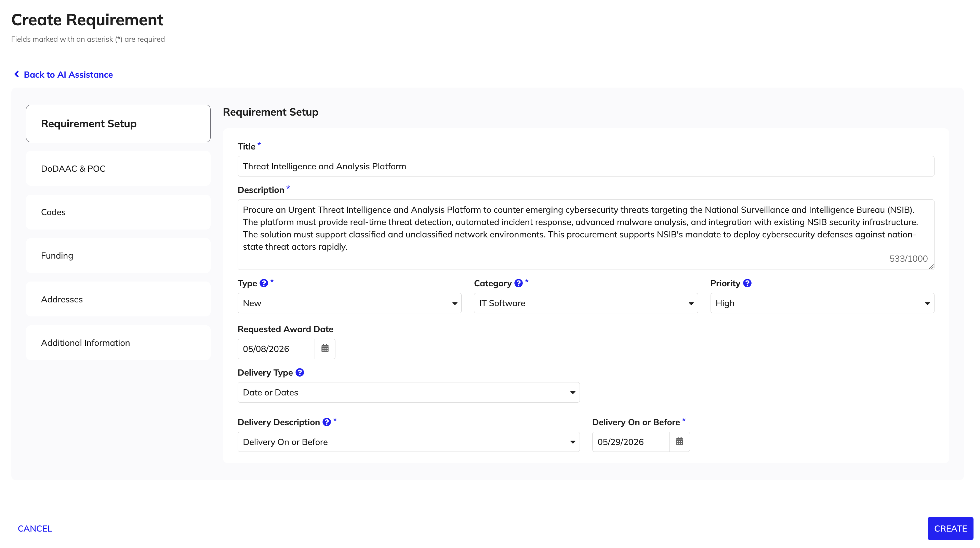Grab the Description textarea resize handle
Image resolution: width=980 pixels, height=548 pixels.
(931, 266)
